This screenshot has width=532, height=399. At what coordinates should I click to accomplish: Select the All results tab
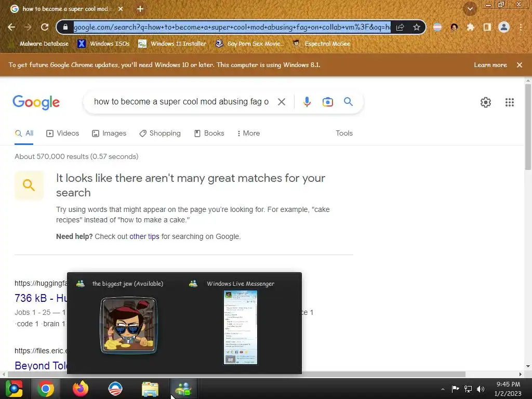[x=24, y=134]
